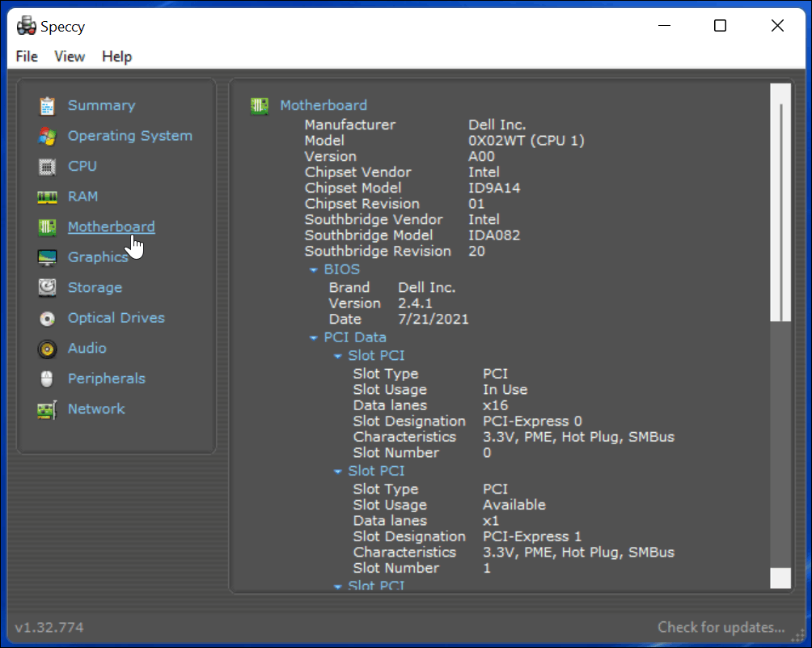
Task: Open the Optical Drives section
Action: (x=116, y=317)
